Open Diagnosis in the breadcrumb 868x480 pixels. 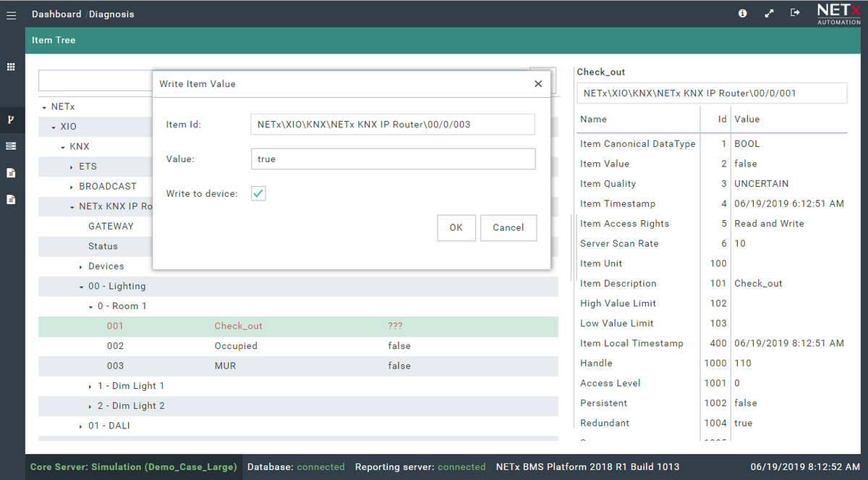point(111,14)
